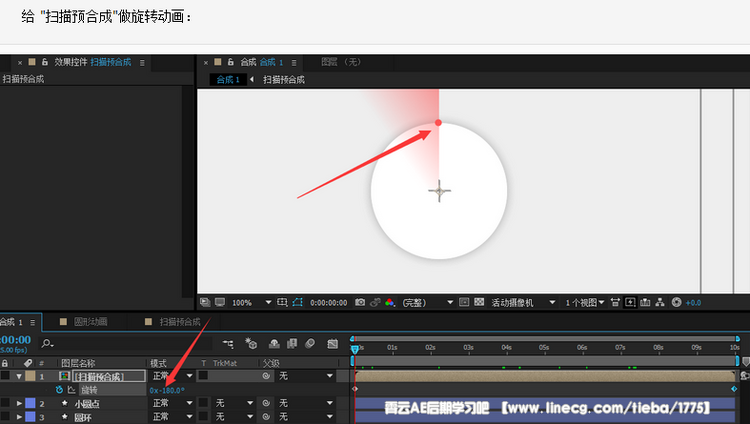Expand layer 3 圆环
This screenshot has width=750, height=424.
19,417
